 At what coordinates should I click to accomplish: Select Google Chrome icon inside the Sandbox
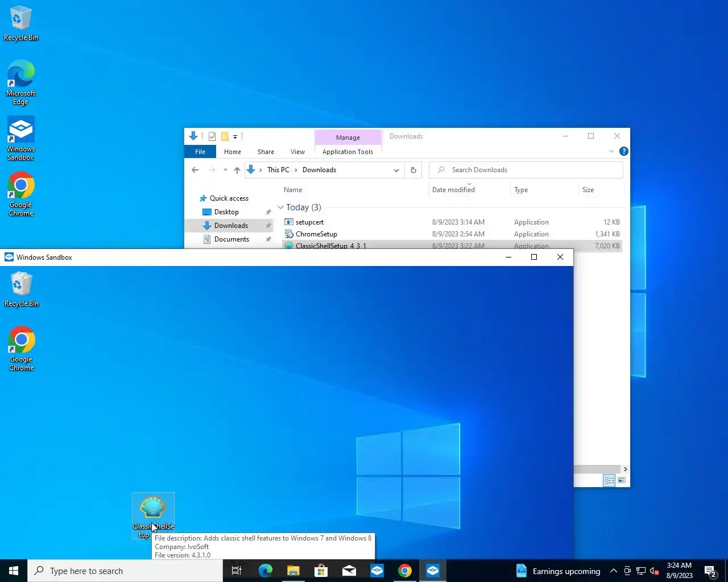pyautogui.click(x=22, y=348)
